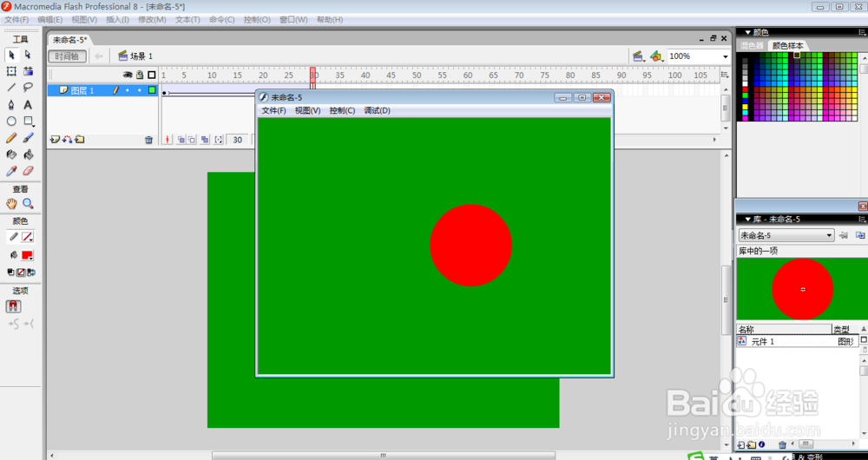Screen dimensions: 868x460
Task: Select the Zoom magnifier tool
Action: pyautogui.click(x=28, y=204)
